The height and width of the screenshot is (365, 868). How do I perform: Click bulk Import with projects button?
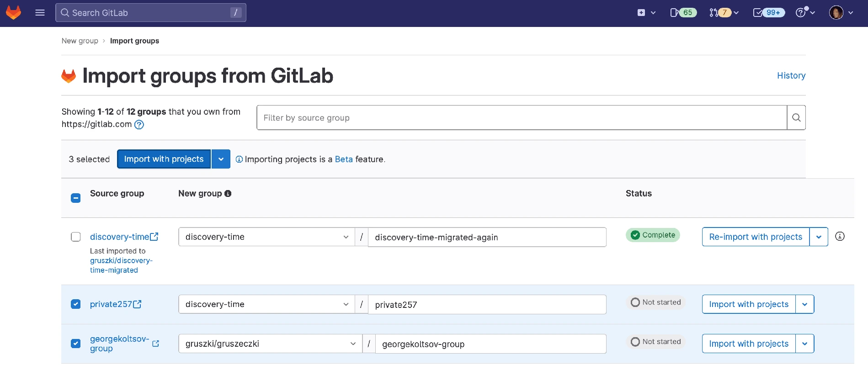(x=164, y=159)
